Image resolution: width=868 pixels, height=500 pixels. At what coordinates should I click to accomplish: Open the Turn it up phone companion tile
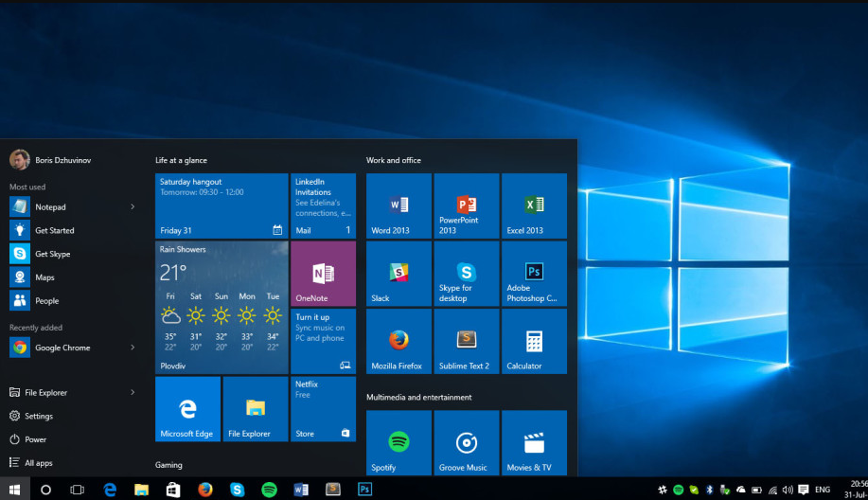click(x=324, y=342)
